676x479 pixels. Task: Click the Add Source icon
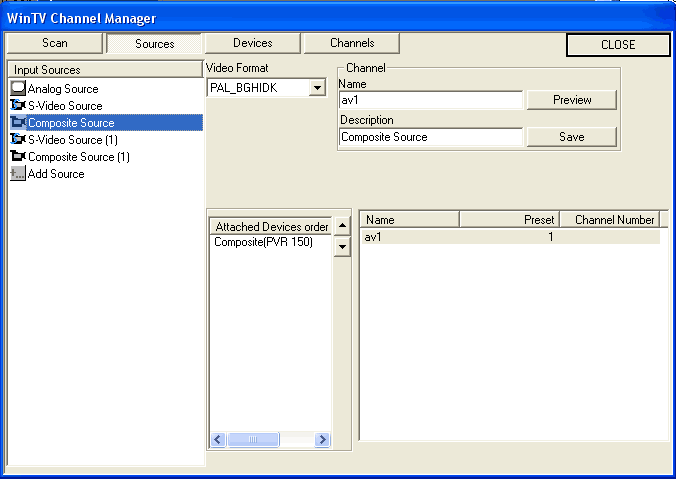(17, 174)
